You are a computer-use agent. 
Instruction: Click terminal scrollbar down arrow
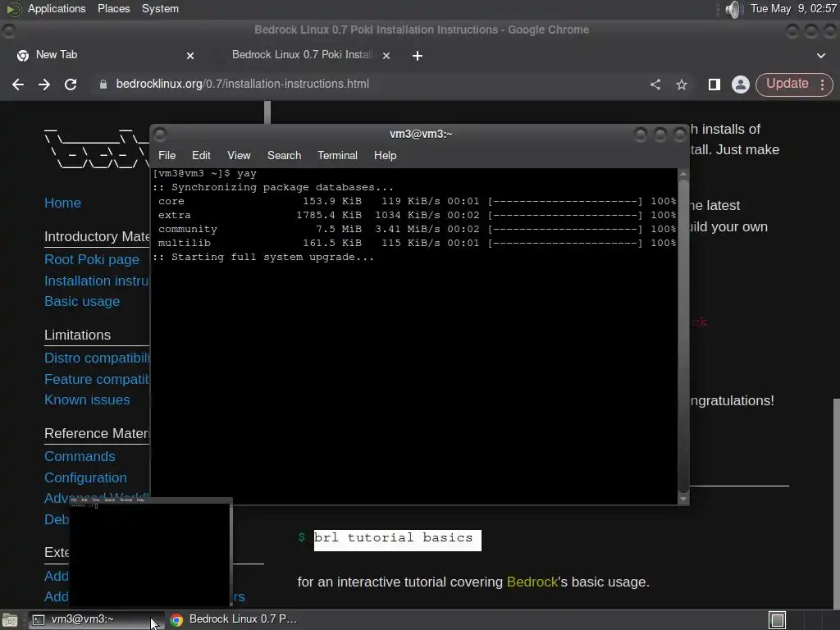click(x=683, y=500)
